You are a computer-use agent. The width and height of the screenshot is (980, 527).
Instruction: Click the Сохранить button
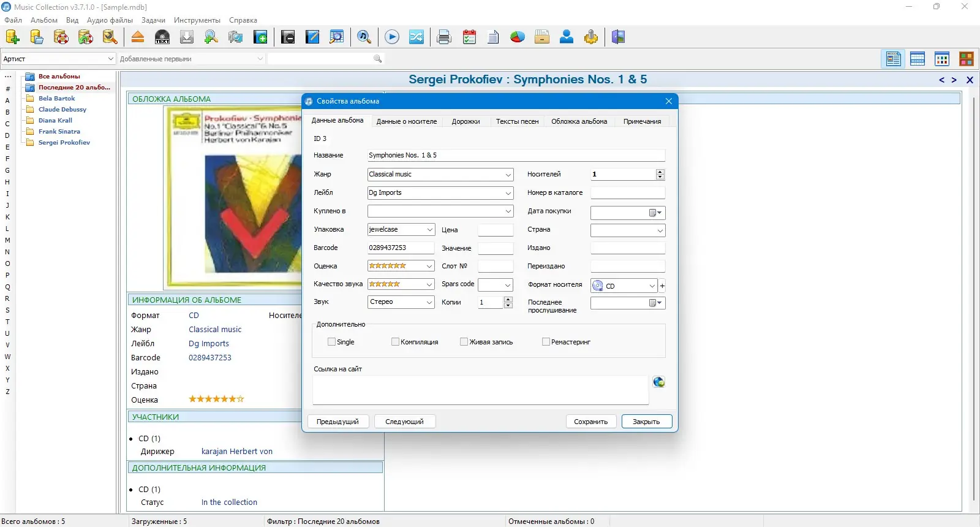point(591,422)
